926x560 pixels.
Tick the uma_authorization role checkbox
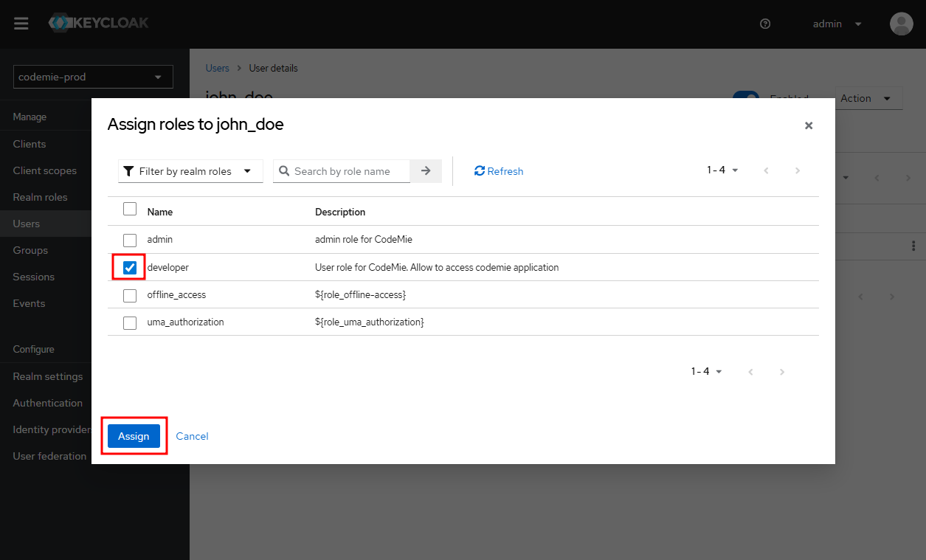click(130, 322)
